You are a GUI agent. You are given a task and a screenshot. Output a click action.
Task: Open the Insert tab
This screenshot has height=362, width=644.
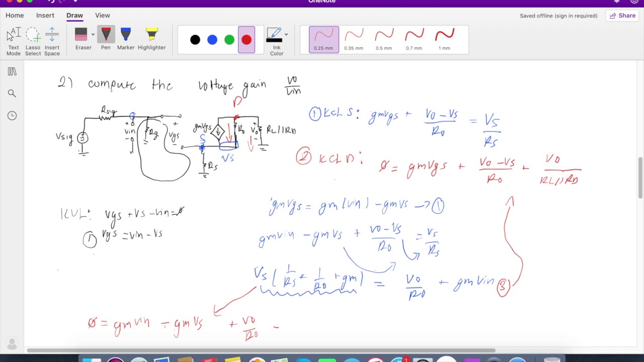[45, 16]
